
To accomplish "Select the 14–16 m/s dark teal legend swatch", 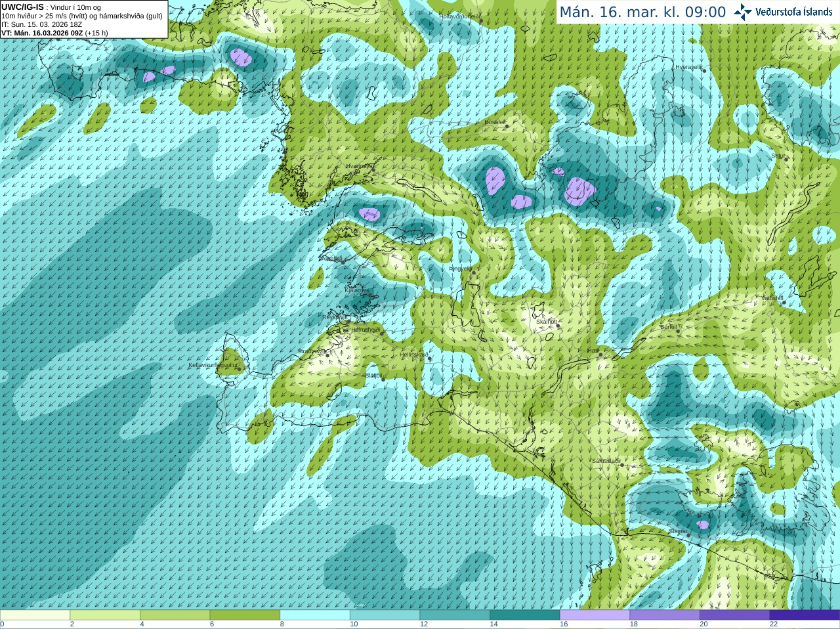I will coord(525,615).
